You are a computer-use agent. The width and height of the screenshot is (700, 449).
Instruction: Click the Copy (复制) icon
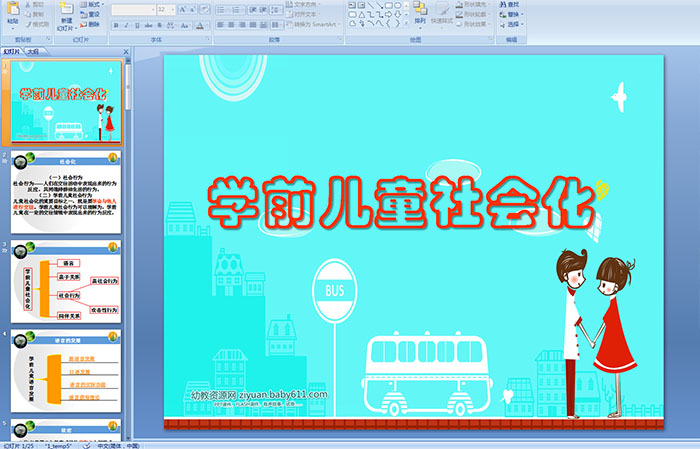point(29,14)
